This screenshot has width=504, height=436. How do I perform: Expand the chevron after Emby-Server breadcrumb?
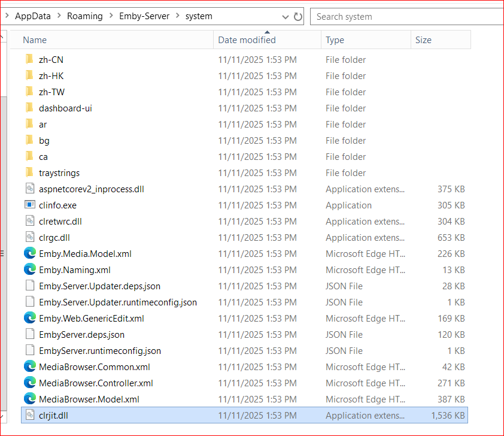tap(177, 16)
